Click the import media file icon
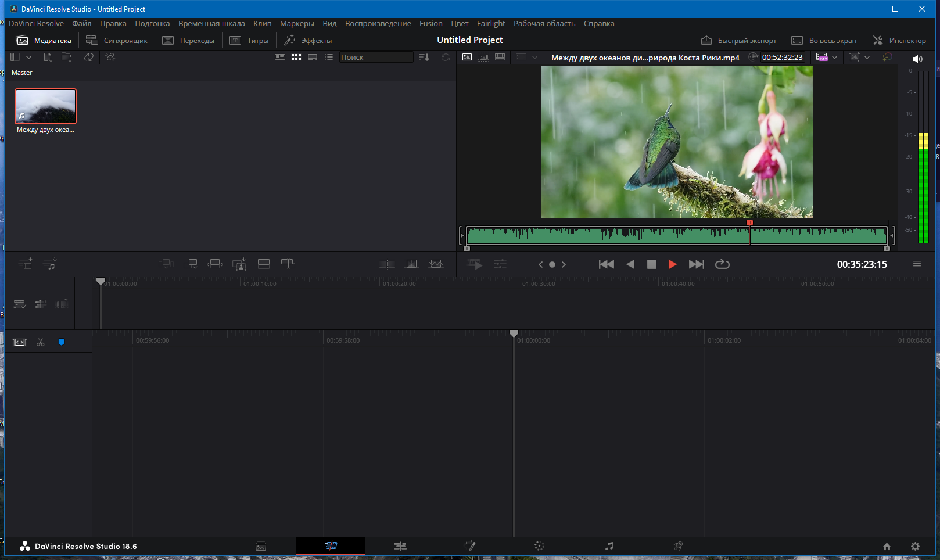The height and width of the screenshot is (560, 940). coord(48,57)
